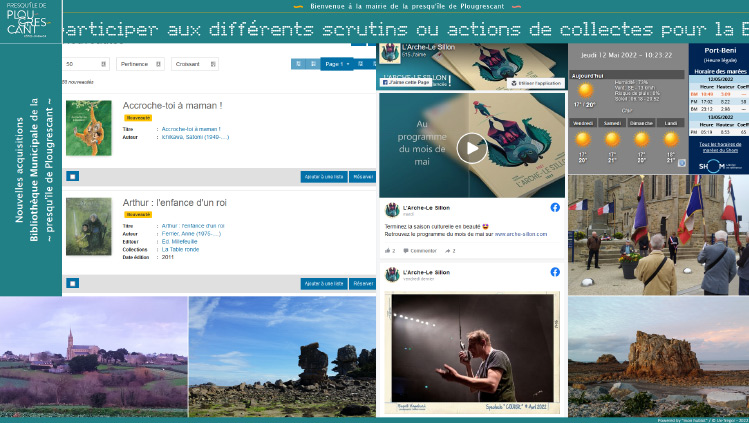Go to next page of results
Image resolution: width=749 pixels, height=423 pixels.
[x=361, y=63]
